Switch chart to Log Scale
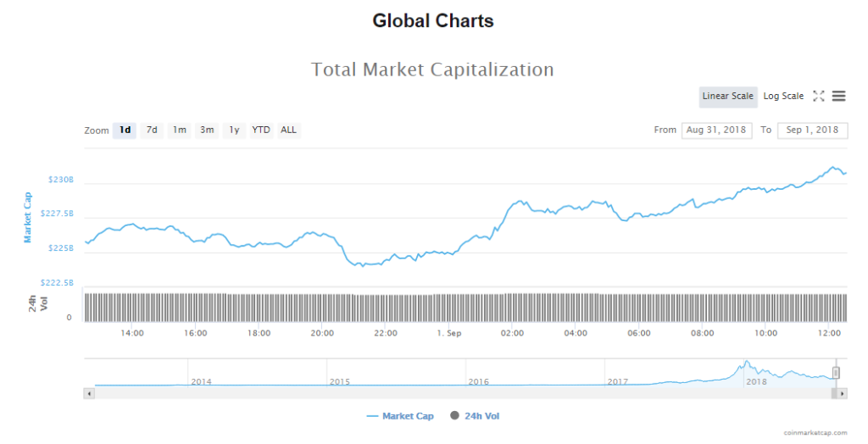Screen dimensions: 868x444 783,97
